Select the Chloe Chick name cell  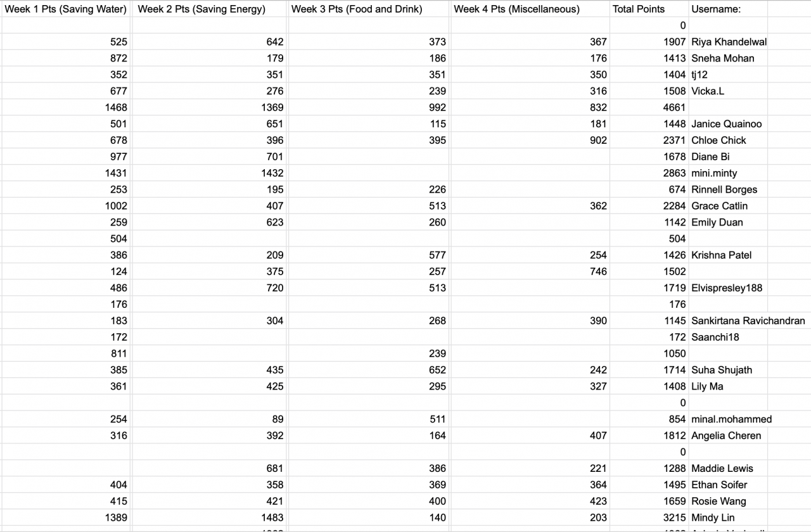pos(718,141)
